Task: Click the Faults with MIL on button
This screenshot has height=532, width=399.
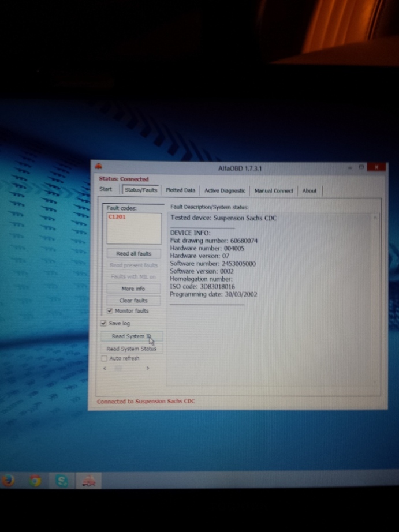Action: (x=133, y=276)
